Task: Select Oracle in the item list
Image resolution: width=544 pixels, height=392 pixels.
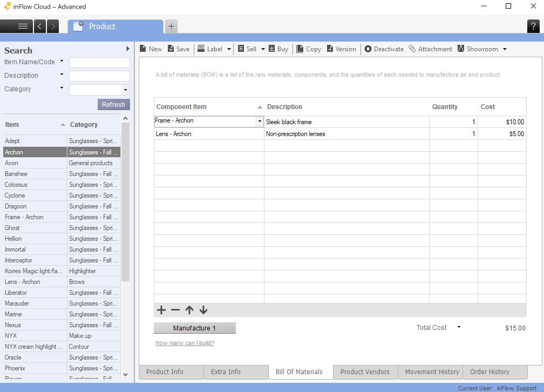Action: click(62, 357)
